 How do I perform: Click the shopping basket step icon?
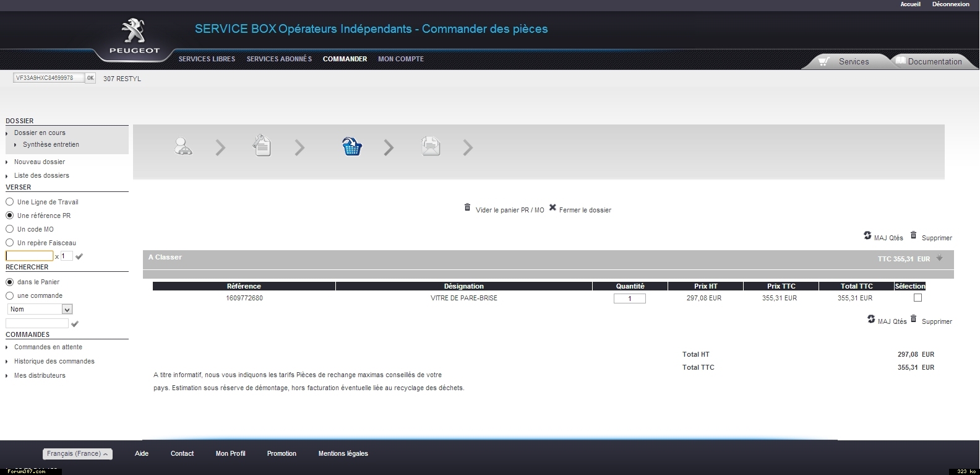352,147
